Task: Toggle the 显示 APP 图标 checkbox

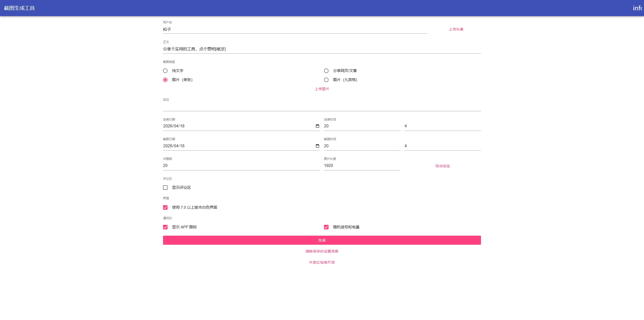Action: coord(165,227)
